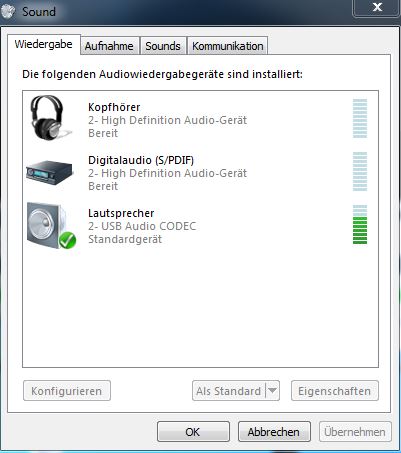Click the Konfigurieren button
The width and height of the screenshot is (401, 453).
click(67, 391)
